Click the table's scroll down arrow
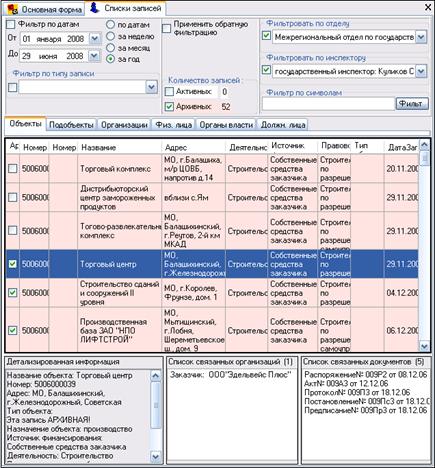435x468 pixels. (424, 346)
